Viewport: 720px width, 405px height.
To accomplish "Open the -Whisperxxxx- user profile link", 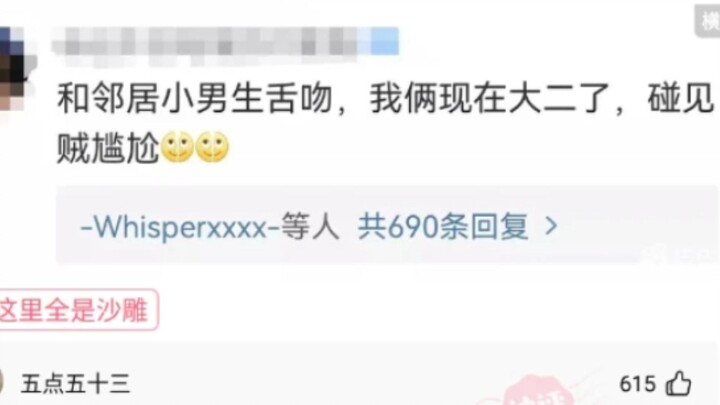I will coord(180,227).
